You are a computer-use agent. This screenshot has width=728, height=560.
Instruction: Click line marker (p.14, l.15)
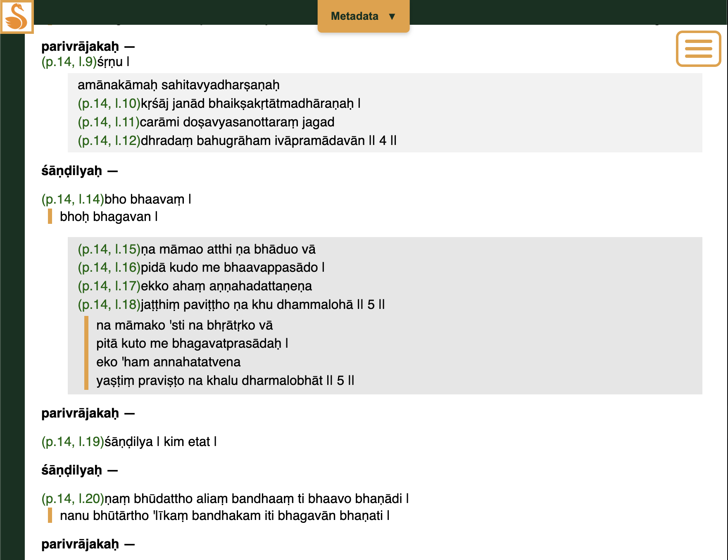coord(109,249)
